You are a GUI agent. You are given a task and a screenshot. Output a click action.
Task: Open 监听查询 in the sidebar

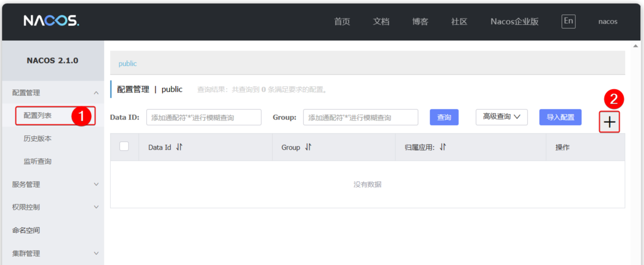(x=38, y=161)
